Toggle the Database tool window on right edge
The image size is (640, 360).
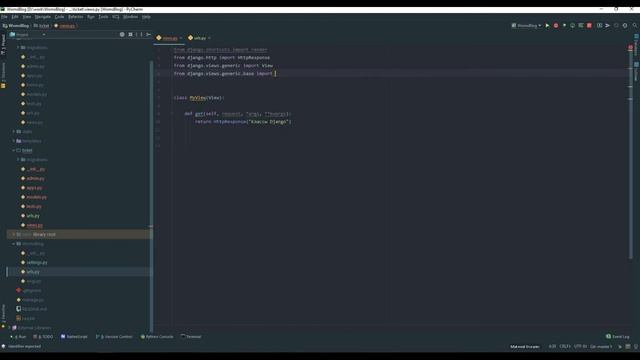pyautogui.click(x=636, y=45)
